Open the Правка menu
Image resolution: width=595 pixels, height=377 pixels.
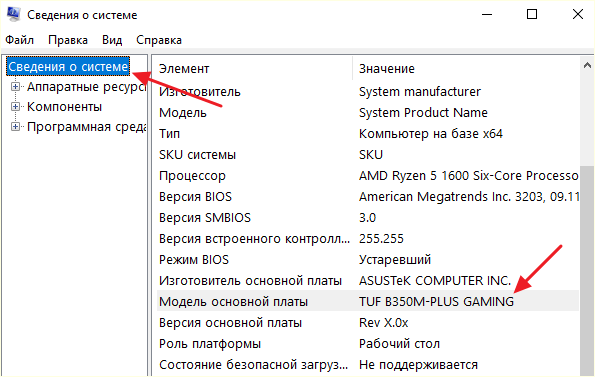pos(68,40)
